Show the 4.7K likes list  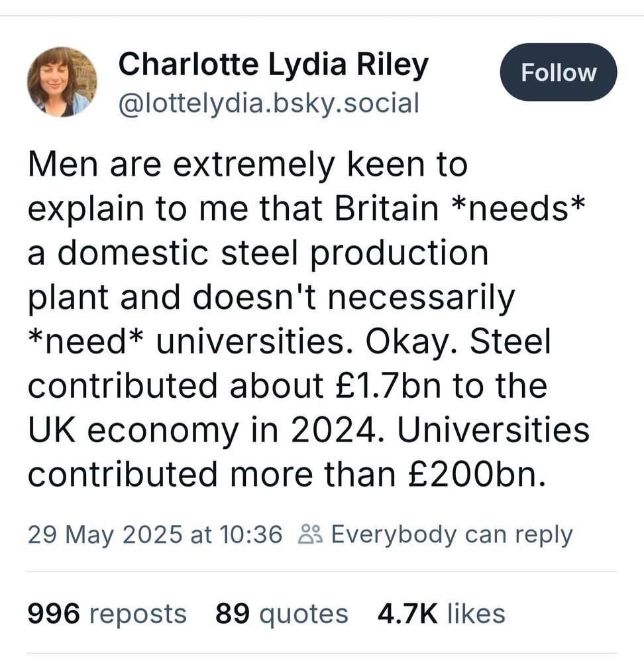click(x=441, y=614)
